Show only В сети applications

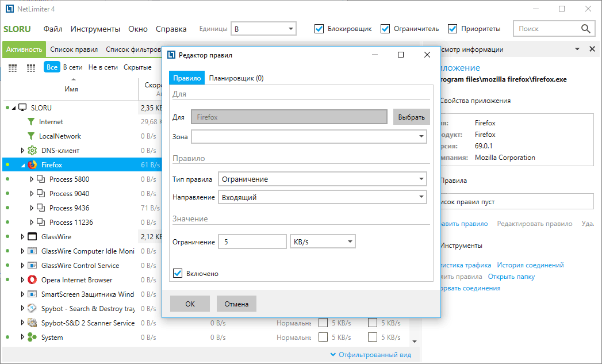[x=73, y=67]
